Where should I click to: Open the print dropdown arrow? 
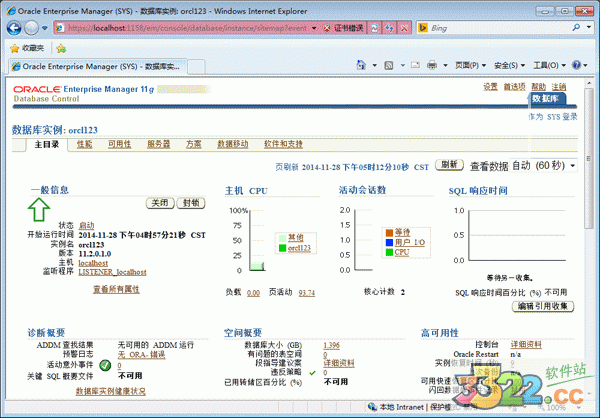[x=445, y=65]
